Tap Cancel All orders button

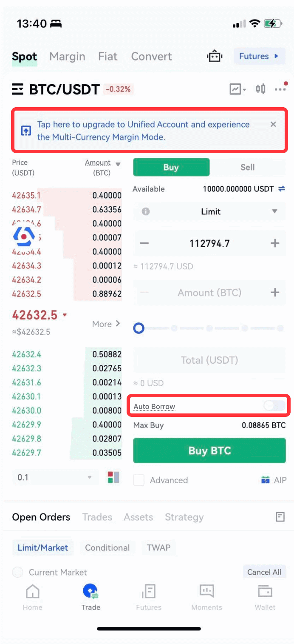(x=264, y=572)
